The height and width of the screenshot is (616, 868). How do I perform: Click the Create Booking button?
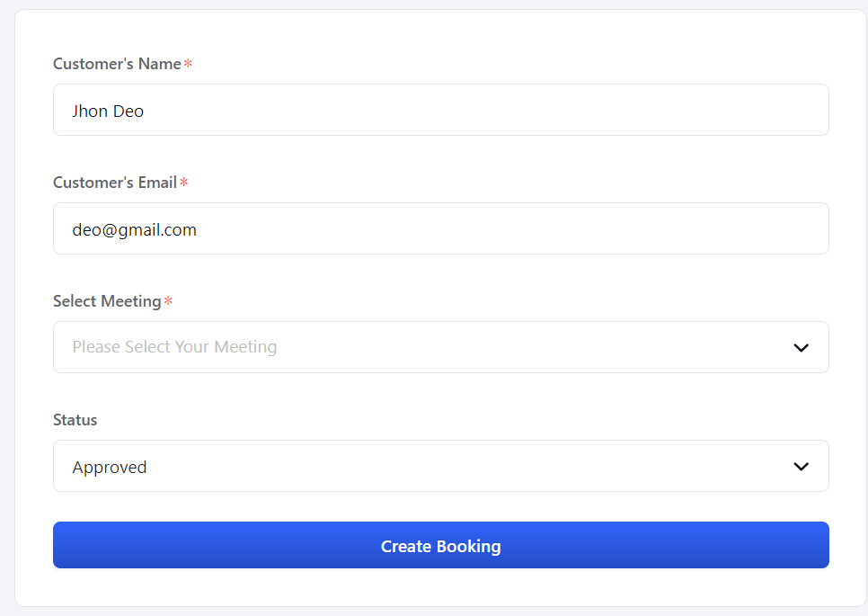point(440,545)
